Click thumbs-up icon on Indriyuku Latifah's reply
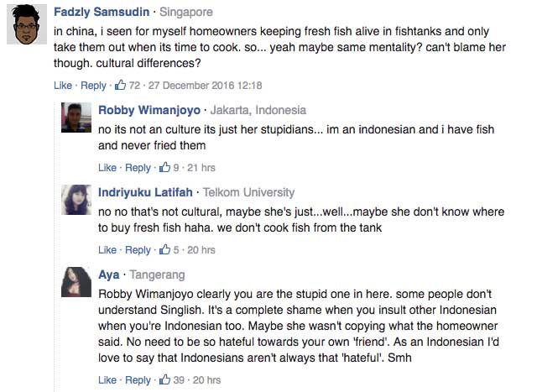The image size is (537, 392). pos(164,249)
